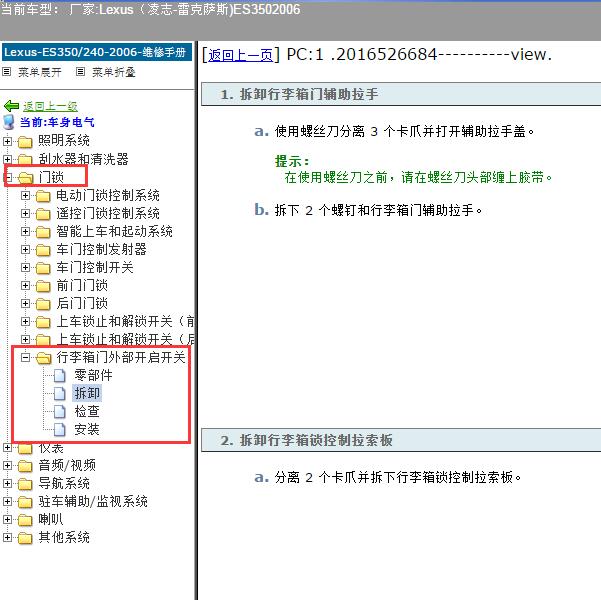Viewport: 601px width, 600px height.
Task: Click the 零部件 document icon
Action: click(59, 376)
